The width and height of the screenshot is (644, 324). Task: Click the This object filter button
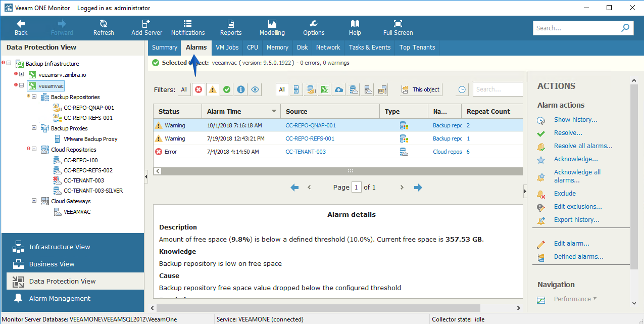click(x=421, y=89)
